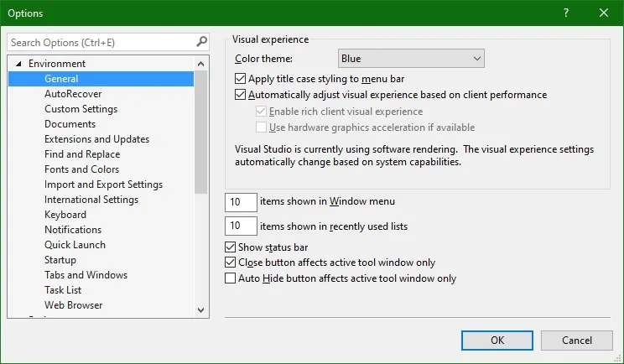Select the General settings page
This screenshot has height=364, width=624.
point(101,79)
